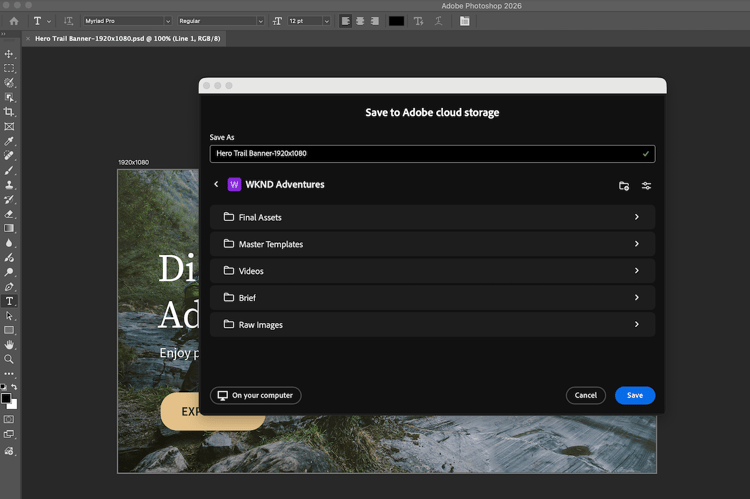The height and width of the screenshot is (499, 750).
Task: Click the Save As filename field
Action: pyautogui.click(x=432, y=154)
